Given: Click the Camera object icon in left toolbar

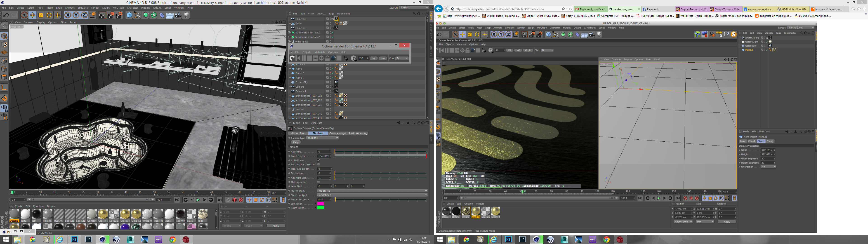Looking at the screenshot, I should coord(178,15).
